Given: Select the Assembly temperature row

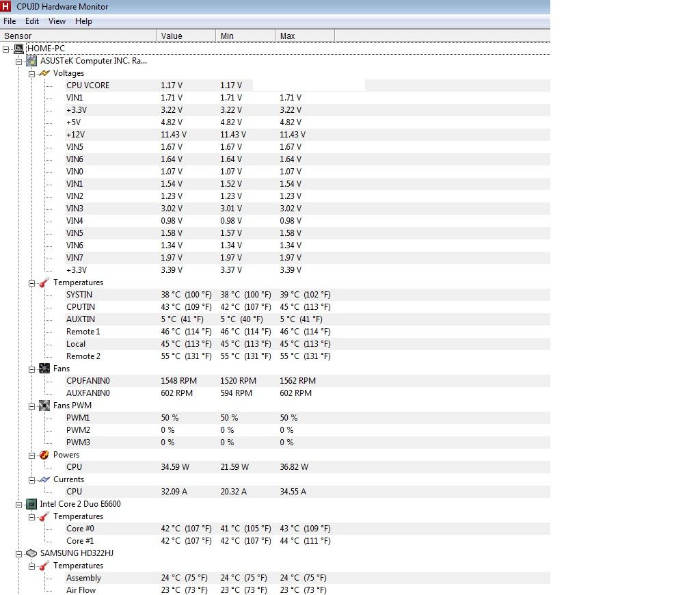Looking at the screenshot, I should coord(308,578).
